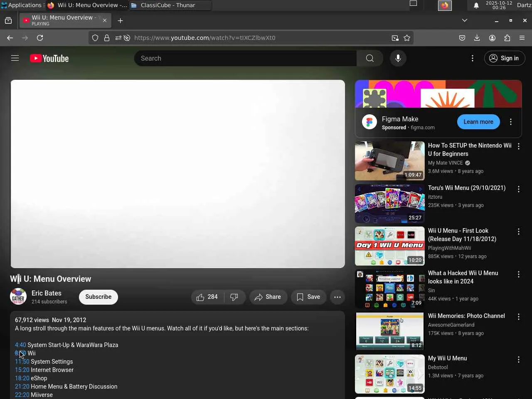Open options menu for Figma Make ad
Screen dimensions: 532x399
pyautogui.click(x=511, y=122)
